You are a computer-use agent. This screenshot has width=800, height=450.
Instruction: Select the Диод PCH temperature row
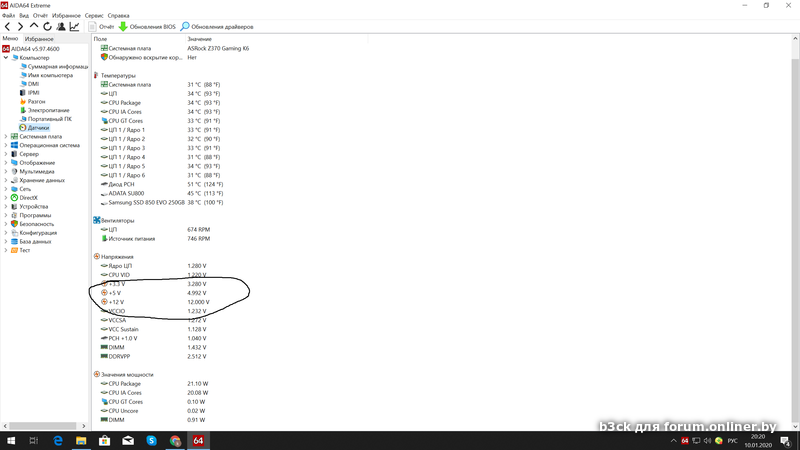click(162, 184)
